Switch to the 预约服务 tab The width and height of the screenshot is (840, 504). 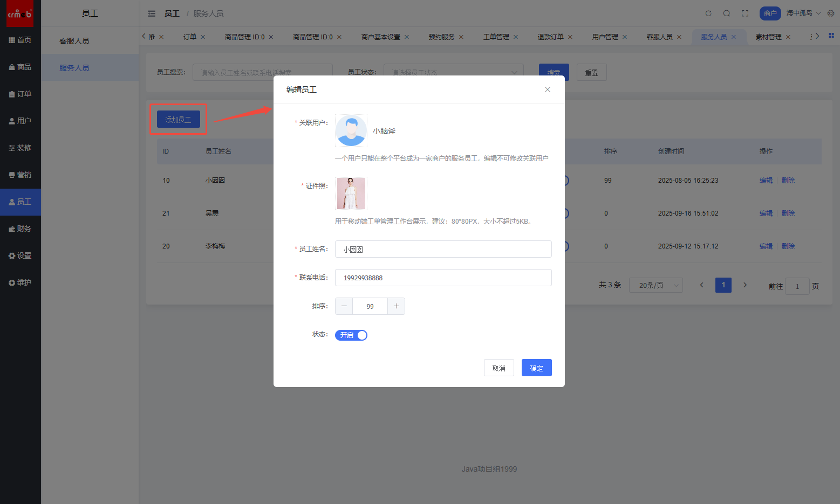441,37
